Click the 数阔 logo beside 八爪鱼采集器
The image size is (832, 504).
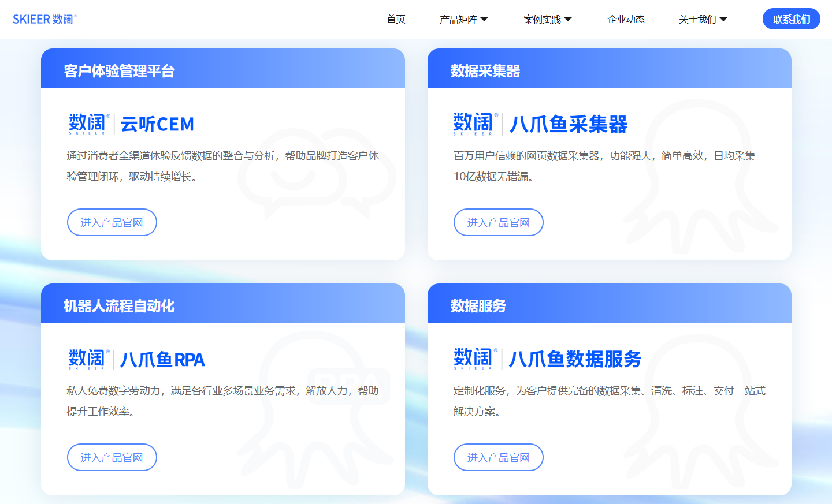[x=476, y=124]
